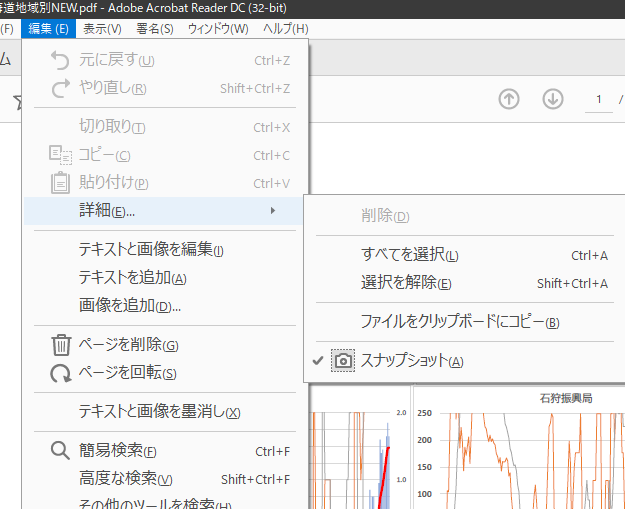Select ページを削除(G) entry
The width and height of the screenshot is (625, 509).
[165, 345]
